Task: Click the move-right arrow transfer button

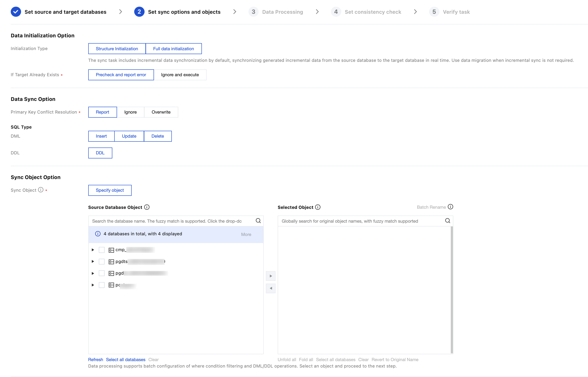Action: (x=271, y=276)
